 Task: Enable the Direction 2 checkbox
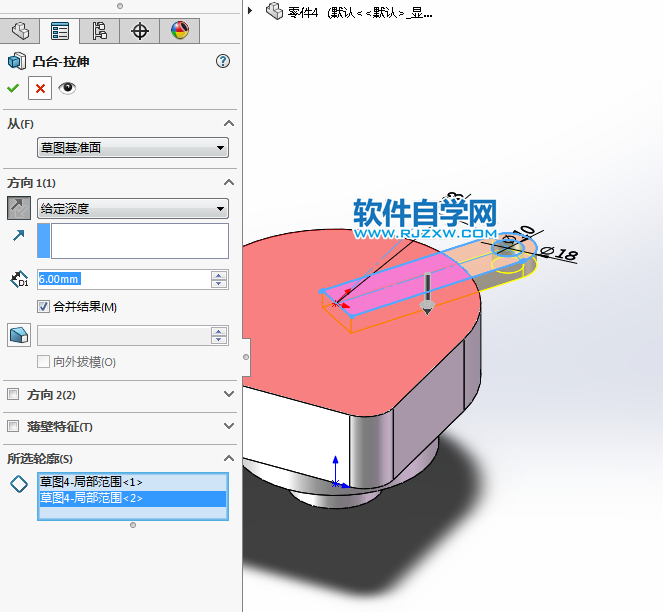pos(13,394)
